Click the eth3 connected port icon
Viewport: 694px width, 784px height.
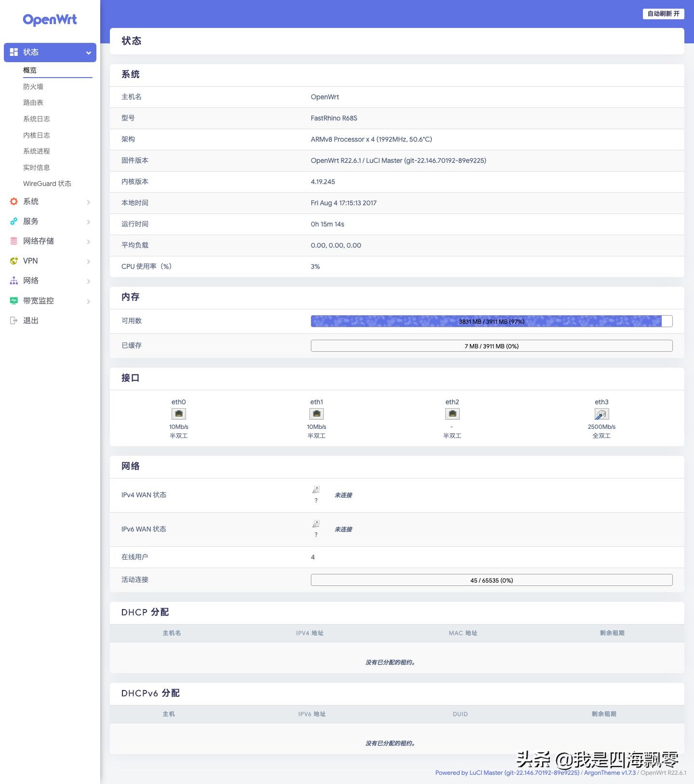click(602, 414)
